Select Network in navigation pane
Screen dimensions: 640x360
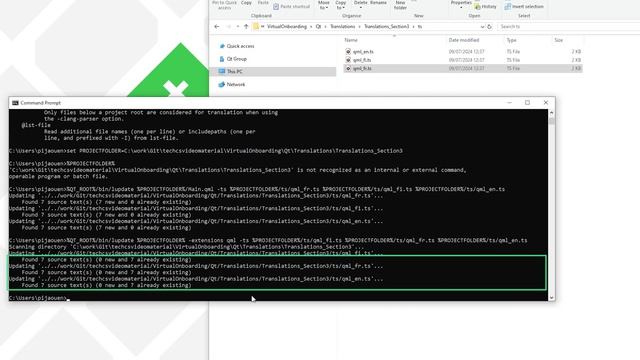click(x=236, y=84)
